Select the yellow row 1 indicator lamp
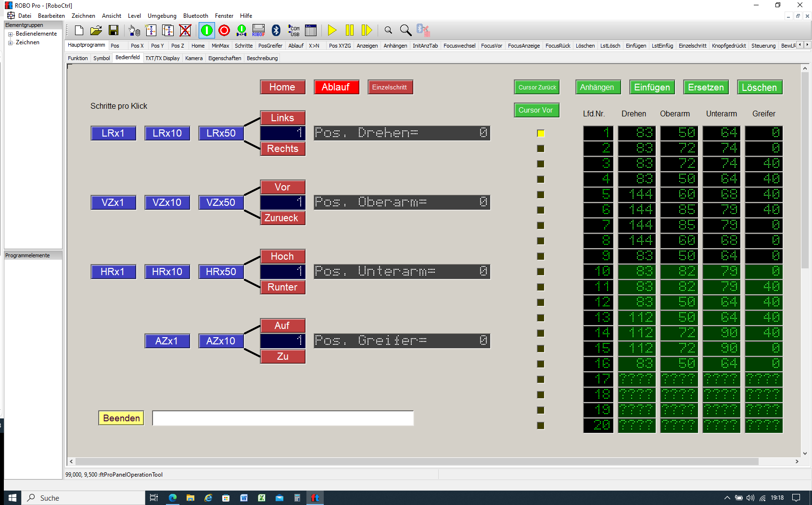Image resolution: width=812 pixels, height=505 pixels. pyautogui.click(x=541, y=133)
